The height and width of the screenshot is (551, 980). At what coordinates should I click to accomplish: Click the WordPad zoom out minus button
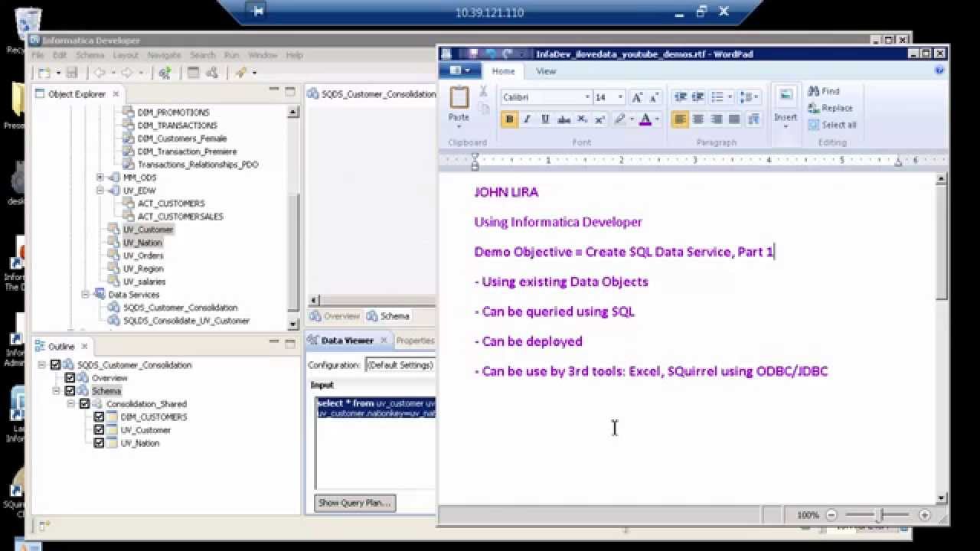point(831,515)
